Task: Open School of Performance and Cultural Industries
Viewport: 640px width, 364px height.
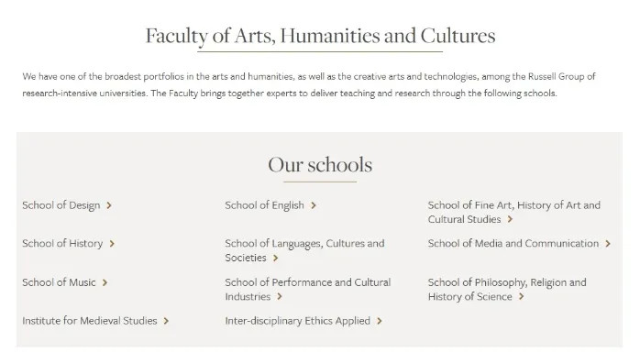Action: tap(308, 290)
